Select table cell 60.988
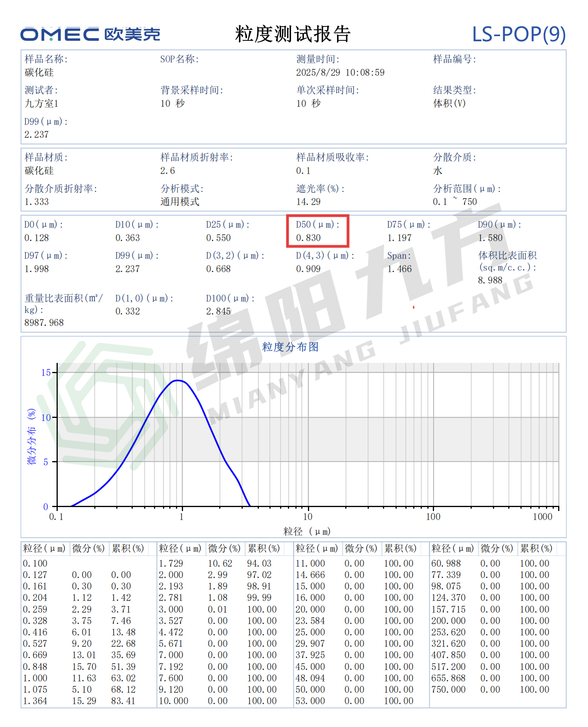Image resolution: width=588 pixels, height=727 pixels. [x=446, y=563]
